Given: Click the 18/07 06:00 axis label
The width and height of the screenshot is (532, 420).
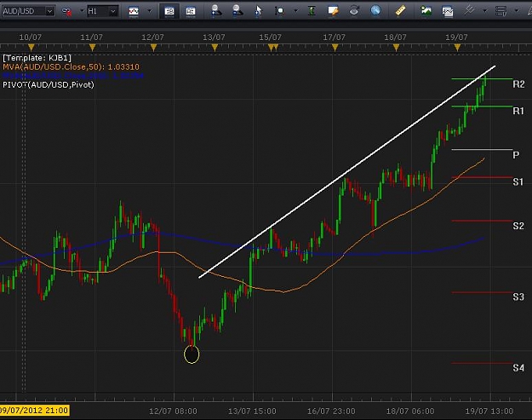Looking at the screenshot, I should (410, 411).
